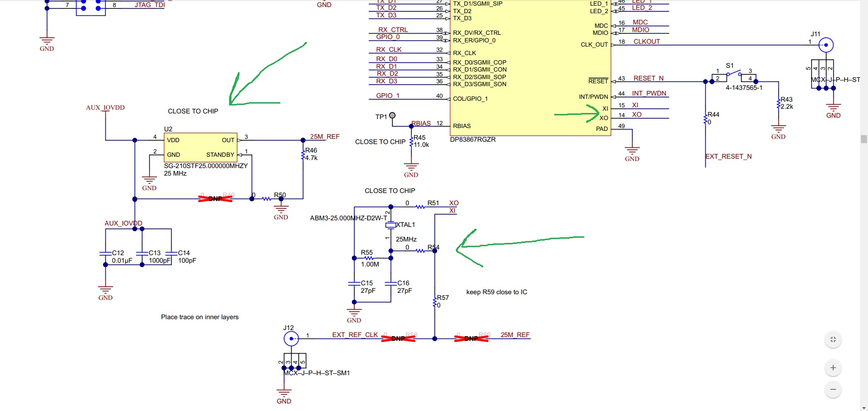This screenshot has height=411, width=868.
Task: Click the MCX-J-P-H-ST label near J11
Action: [836, 80]
